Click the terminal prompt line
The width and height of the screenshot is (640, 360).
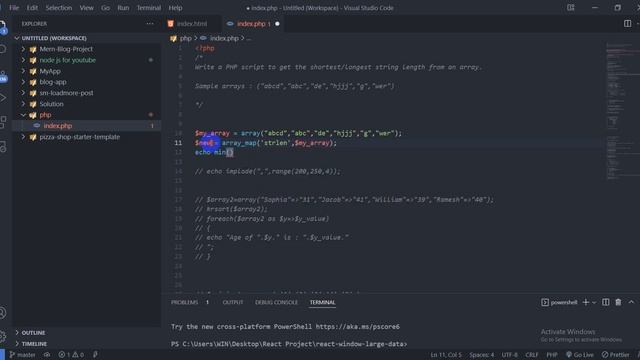[289, 344]
